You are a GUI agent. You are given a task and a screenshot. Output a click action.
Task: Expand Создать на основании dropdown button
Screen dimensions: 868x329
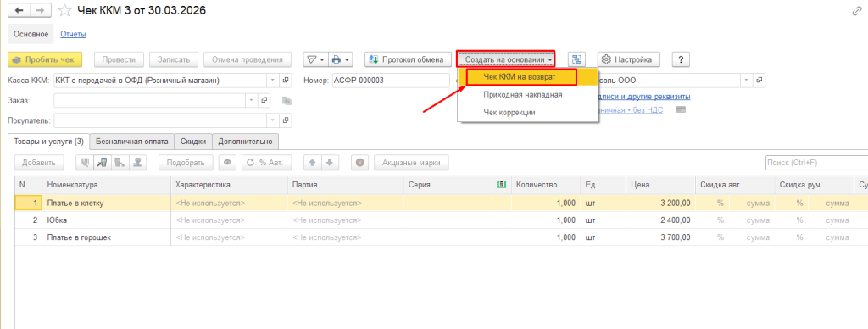coord(505,59)
